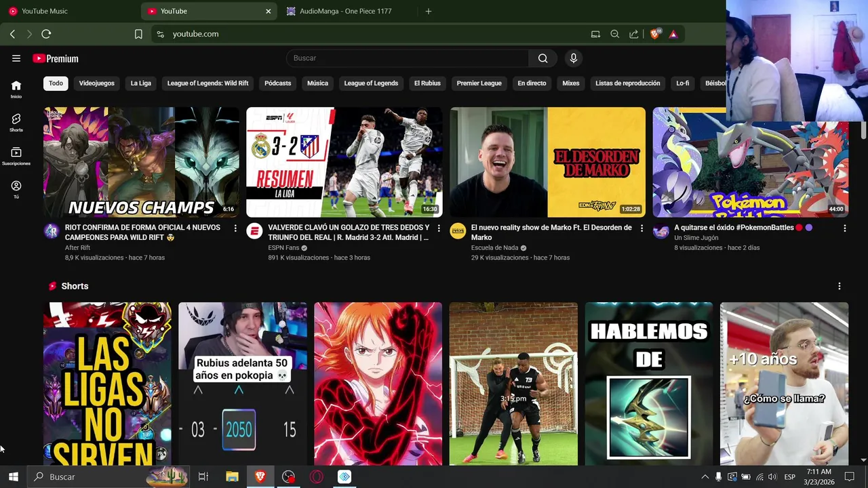Viewport: 868px width, 488px height.
Task: Filter by Pódcasts chip
Action: click(278, 83)
